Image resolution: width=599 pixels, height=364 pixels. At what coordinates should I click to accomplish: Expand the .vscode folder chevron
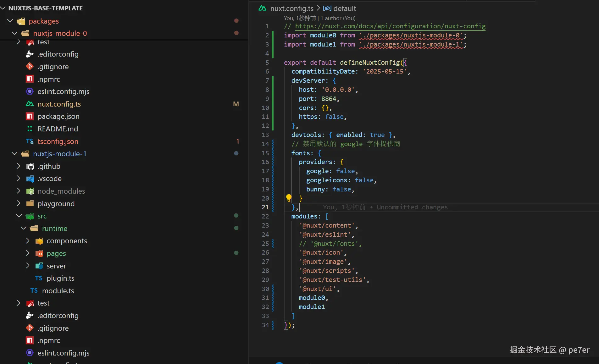[19, 179]
